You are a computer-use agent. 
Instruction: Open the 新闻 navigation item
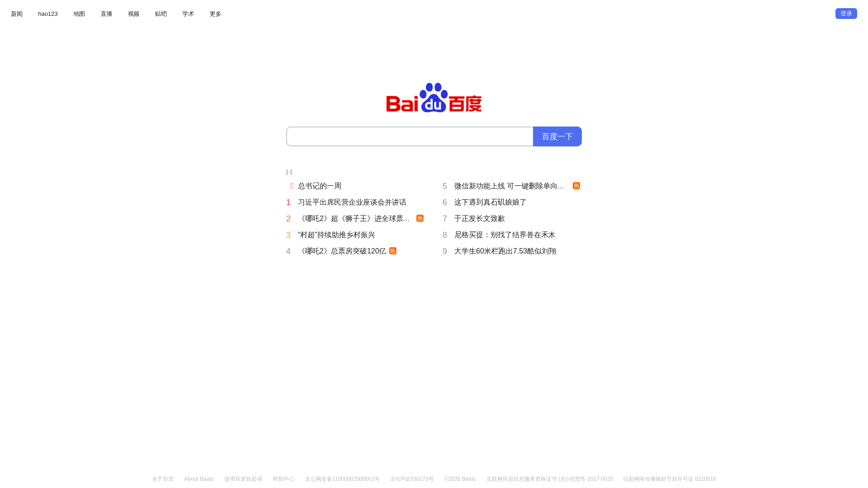(17, 14)
